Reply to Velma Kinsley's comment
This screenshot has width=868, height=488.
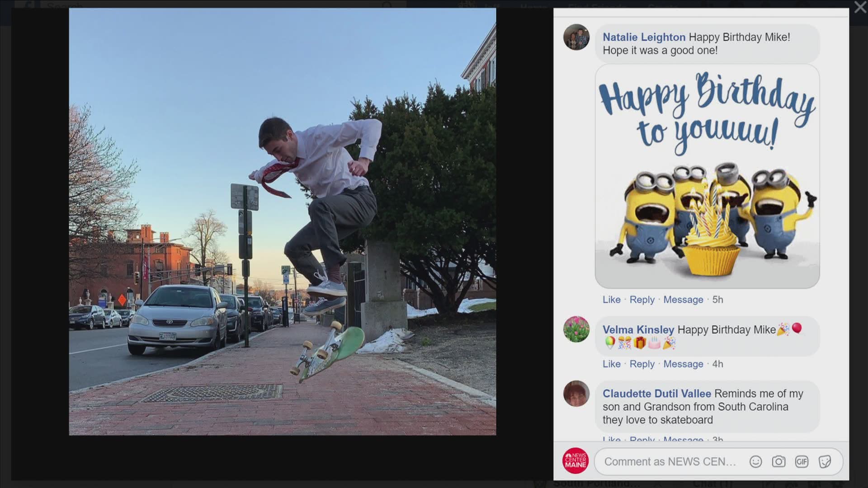[x=642, y=364]
